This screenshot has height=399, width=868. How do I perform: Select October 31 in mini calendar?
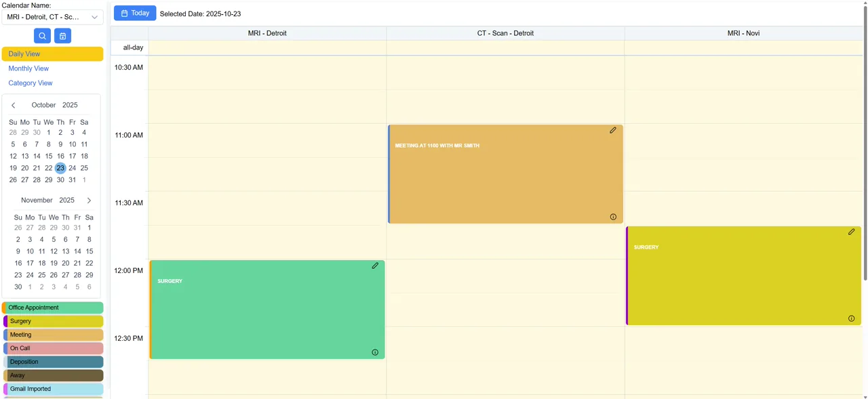pyautogui.click(x=73, y=180)
